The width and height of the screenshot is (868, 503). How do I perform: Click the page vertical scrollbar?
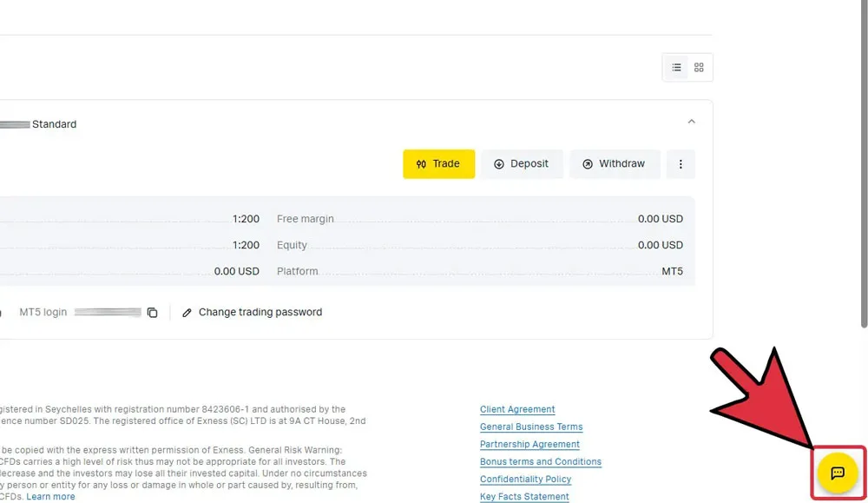865,166
